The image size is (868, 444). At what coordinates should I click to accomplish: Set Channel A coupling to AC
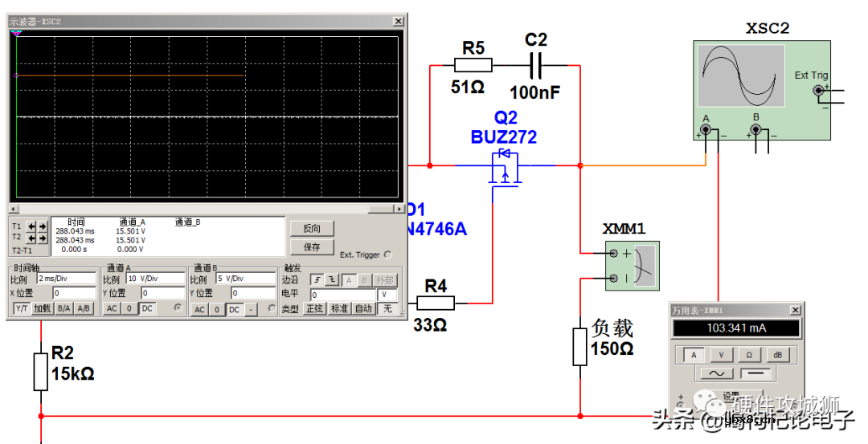112,309
